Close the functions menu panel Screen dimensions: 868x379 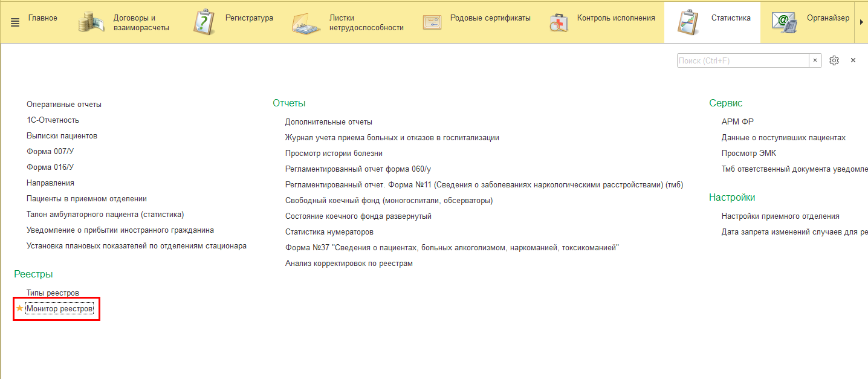pos(853,60)
